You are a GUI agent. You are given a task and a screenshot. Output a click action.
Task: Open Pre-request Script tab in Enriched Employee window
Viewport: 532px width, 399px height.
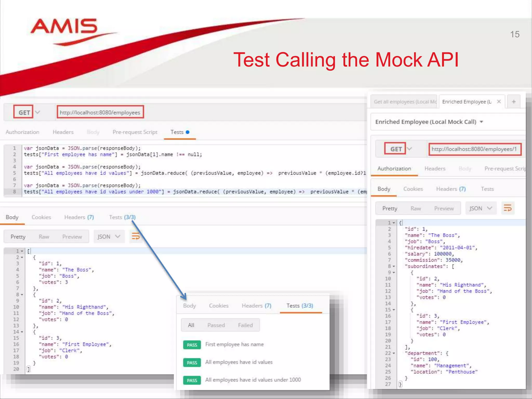(505, 169)
